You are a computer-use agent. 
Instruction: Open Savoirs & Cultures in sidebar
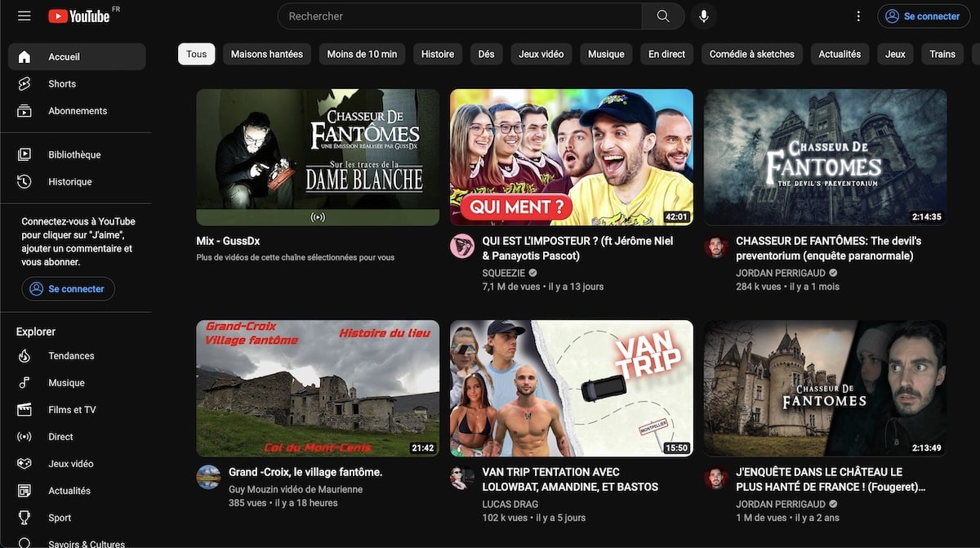77,542
